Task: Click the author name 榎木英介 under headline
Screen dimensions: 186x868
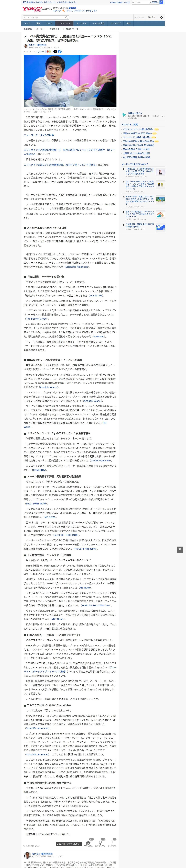Action: (x=32, y=45)
